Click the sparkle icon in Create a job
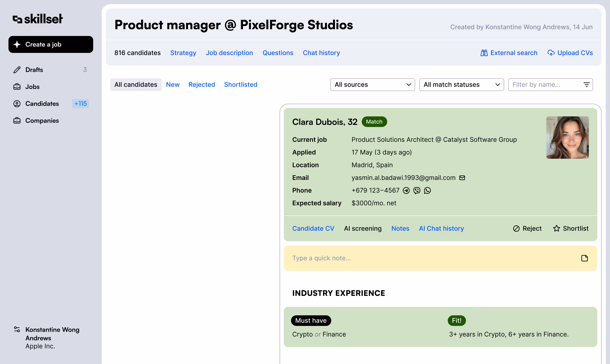Image resolution: width=610 pixels, height=364 pixels. coord(17,44)
